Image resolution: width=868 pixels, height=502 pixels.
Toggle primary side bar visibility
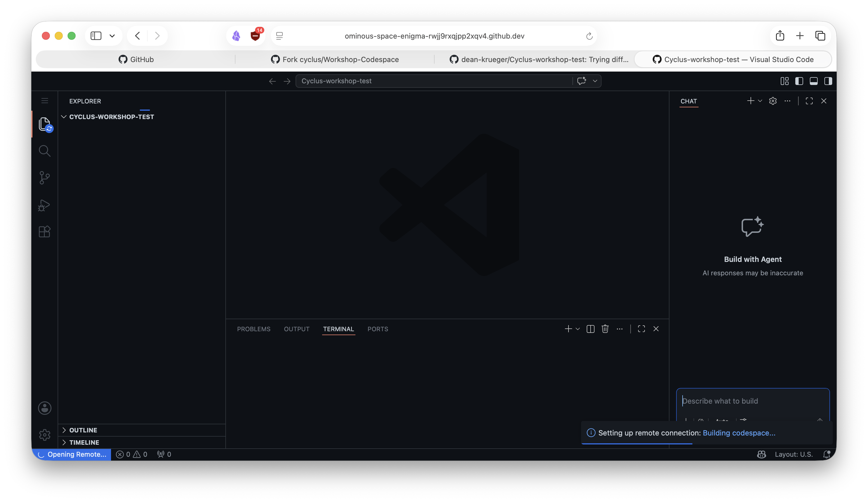799,81
